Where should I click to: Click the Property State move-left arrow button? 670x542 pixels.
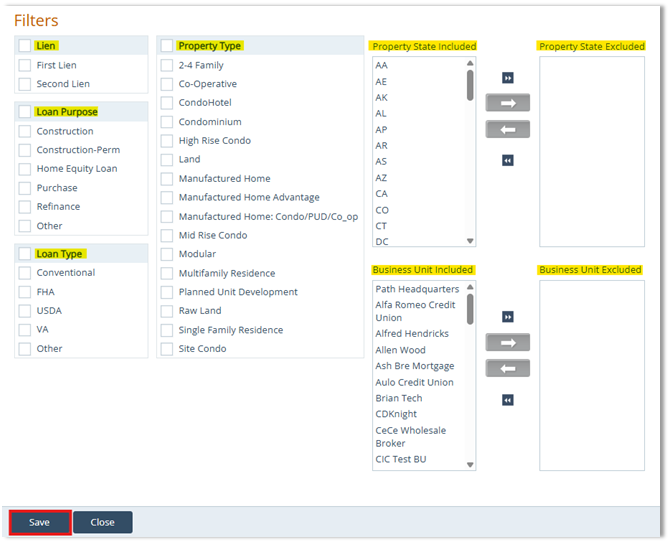[x=507, y=130]
